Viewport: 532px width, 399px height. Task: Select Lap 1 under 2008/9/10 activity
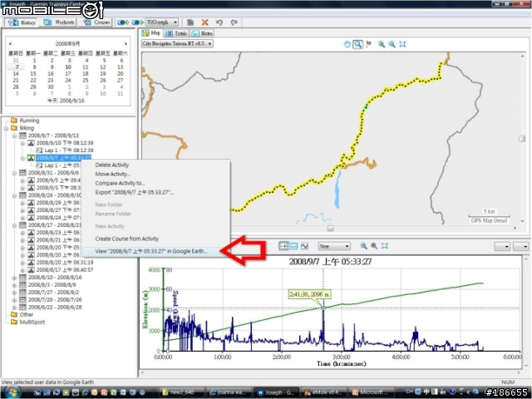pyautogui.click(x=68, y=150)
